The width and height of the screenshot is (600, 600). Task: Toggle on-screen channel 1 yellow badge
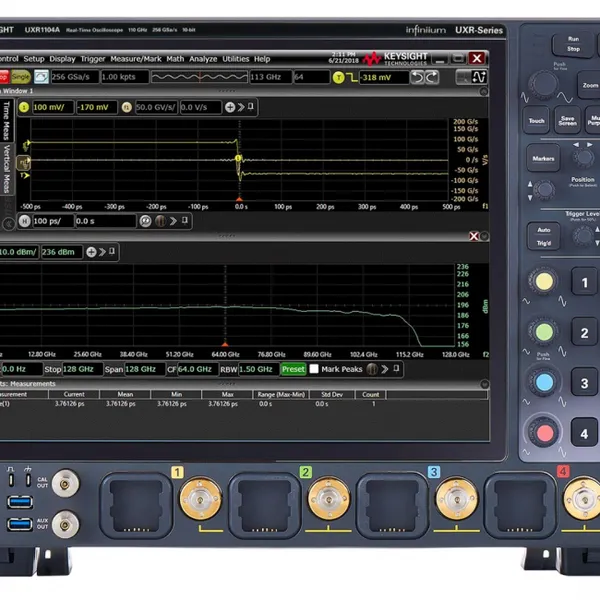[24, 107]
